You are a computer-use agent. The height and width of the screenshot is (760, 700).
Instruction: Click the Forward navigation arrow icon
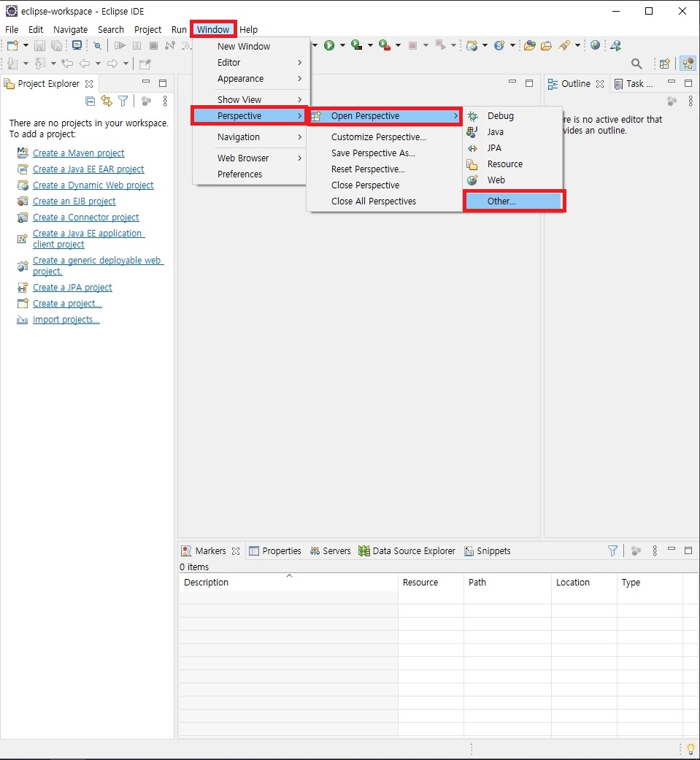tap(112, 64)
